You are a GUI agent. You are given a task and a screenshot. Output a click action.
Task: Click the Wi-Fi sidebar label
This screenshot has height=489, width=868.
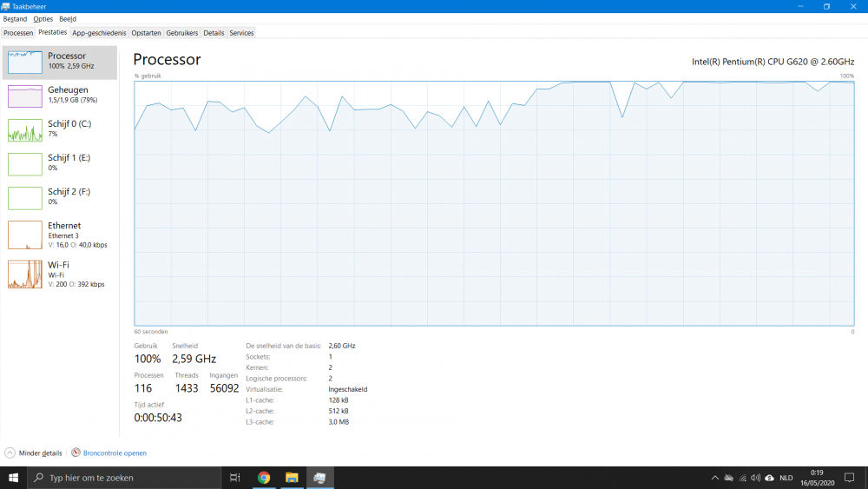[58, 265]
